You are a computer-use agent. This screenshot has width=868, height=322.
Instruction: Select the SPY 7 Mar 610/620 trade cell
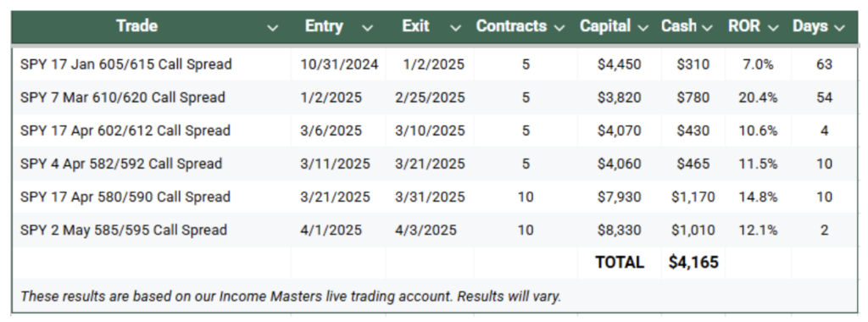coord(151,98)
